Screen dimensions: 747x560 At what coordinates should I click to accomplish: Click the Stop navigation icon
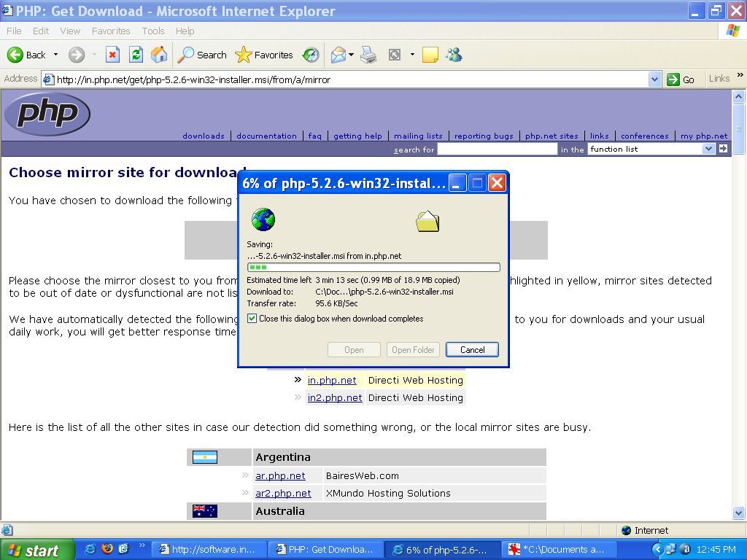tap(112, 55)
